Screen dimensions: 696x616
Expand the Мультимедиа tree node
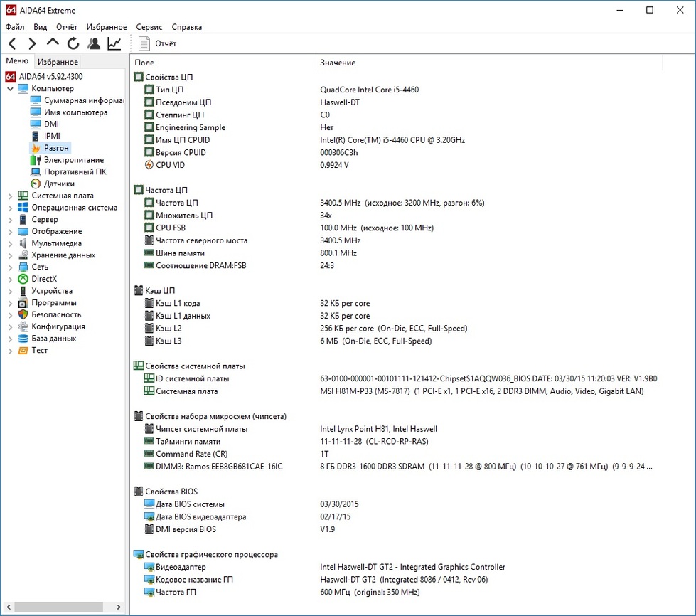10,244
